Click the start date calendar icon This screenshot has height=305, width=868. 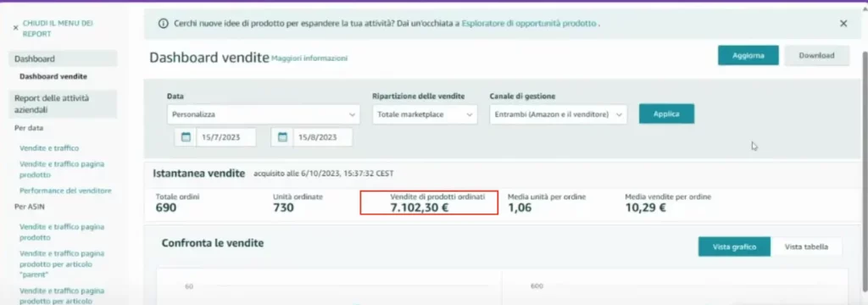point(186,137)
